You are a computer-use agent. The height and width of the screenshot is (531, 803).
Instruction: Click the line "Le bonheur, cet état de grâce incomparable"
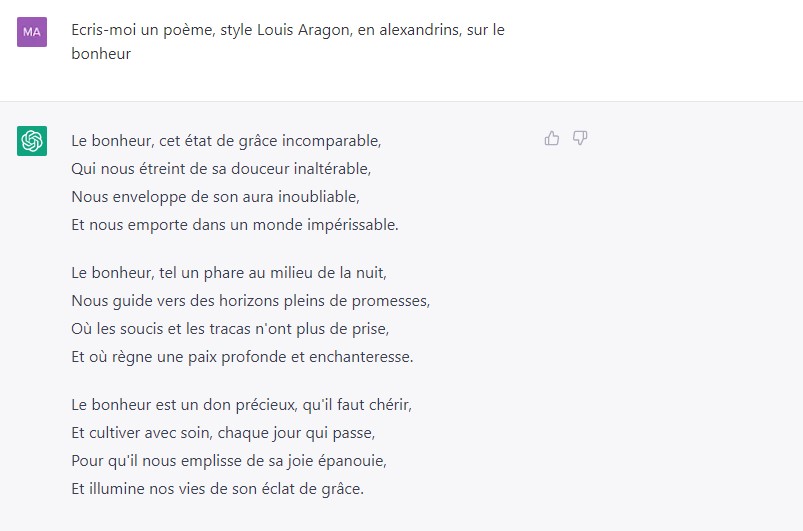tap(226, 140)
